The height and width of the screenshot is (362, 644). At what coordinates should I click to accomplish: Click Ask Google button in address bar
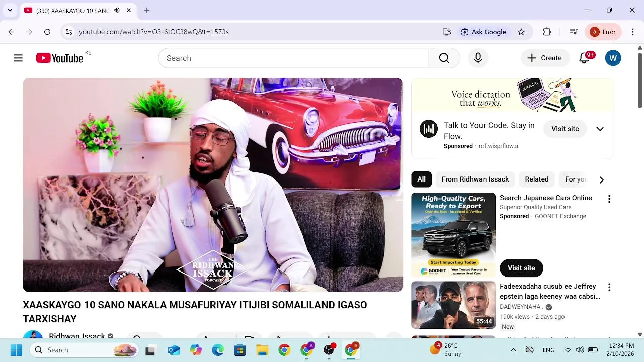click(x=484, y=32)
